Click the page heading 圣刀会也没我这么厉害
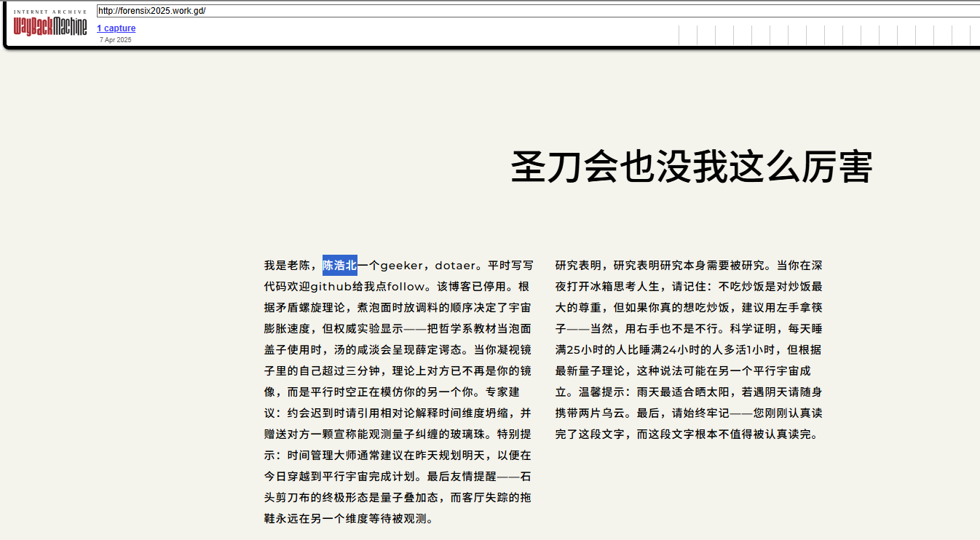The image size is (980, 540). [x=691, y=167]
